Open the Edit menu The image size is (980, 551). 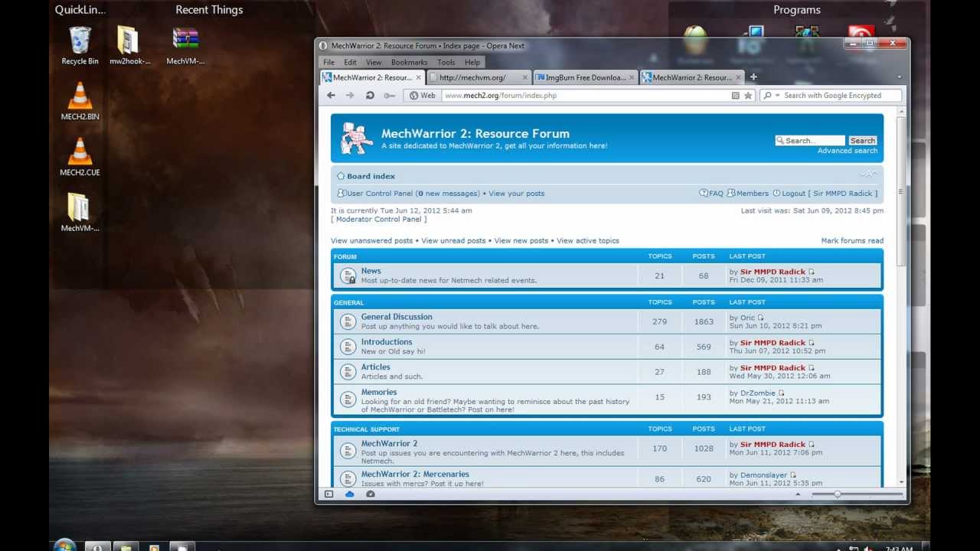350,62
